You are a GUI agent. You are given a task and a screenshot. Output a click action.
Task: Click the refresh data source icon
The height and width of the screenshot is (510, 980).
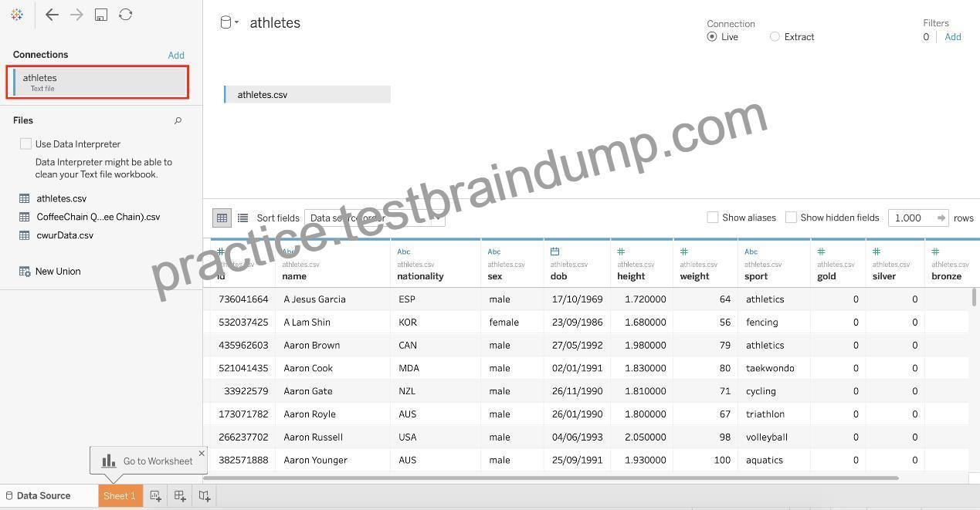click(125, 15)
